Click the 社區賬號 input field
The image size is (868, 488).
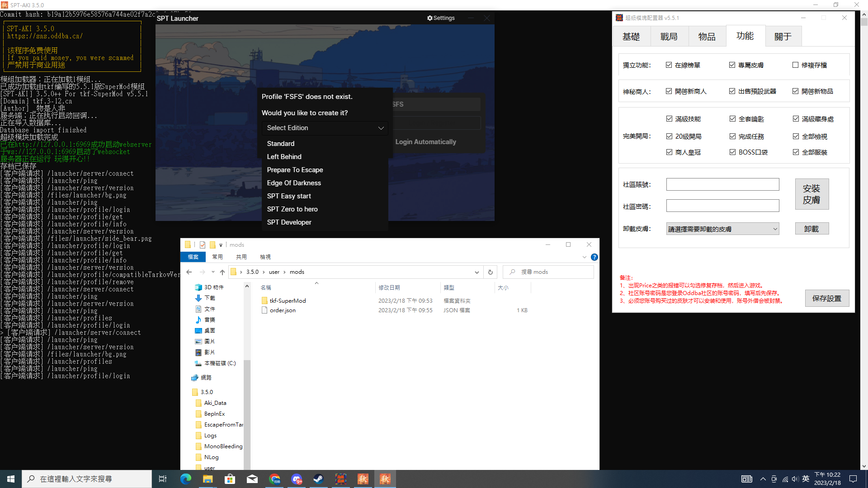[722, 184]
